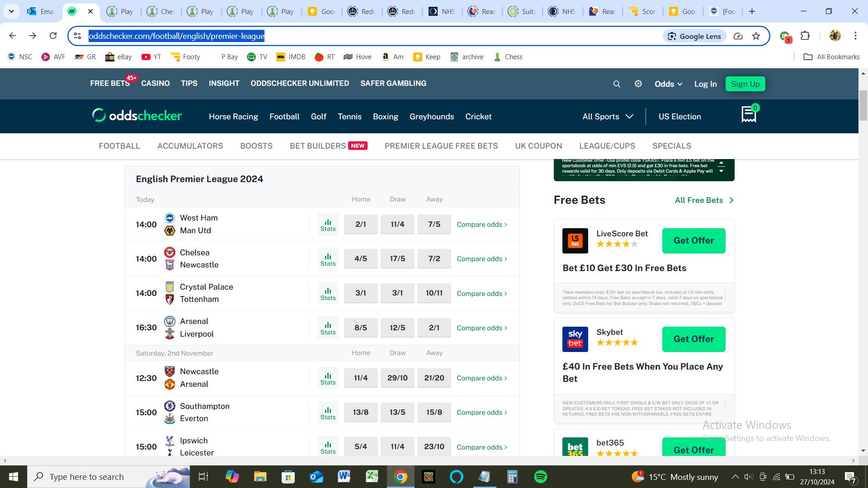Expand the Odds format dropdown
This screenshot has height=488, width=868.
tap(668, 84)
